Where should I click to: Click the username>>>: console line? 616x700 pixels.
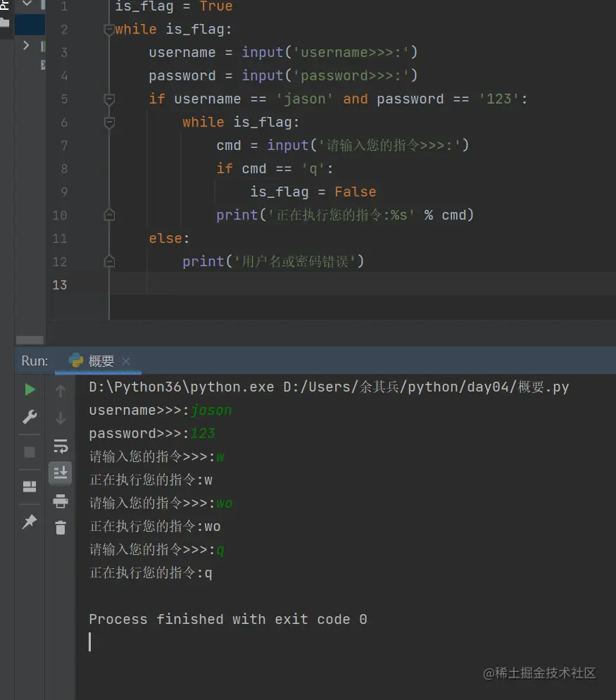tap(161, 411)
